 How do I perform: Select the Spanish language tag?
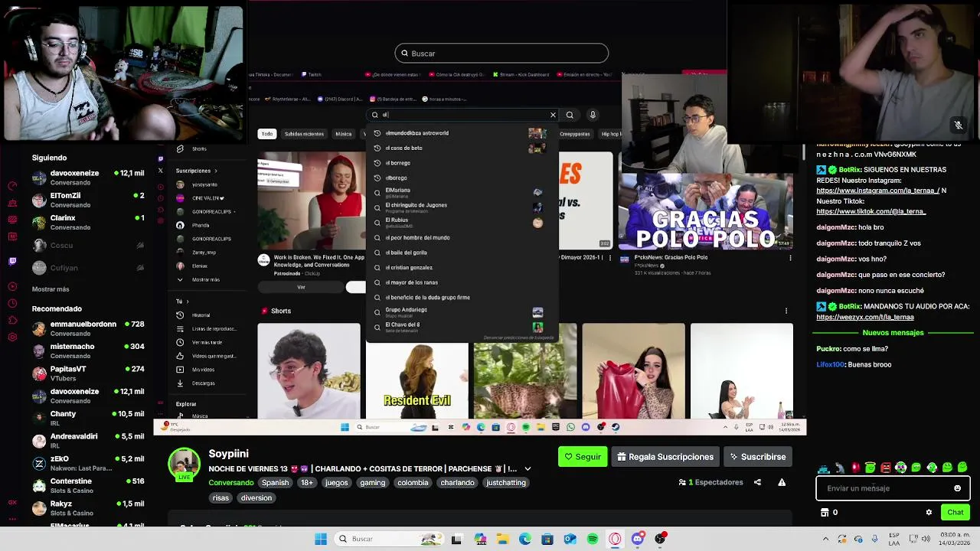pyautogui.click(x=275, y=483)
